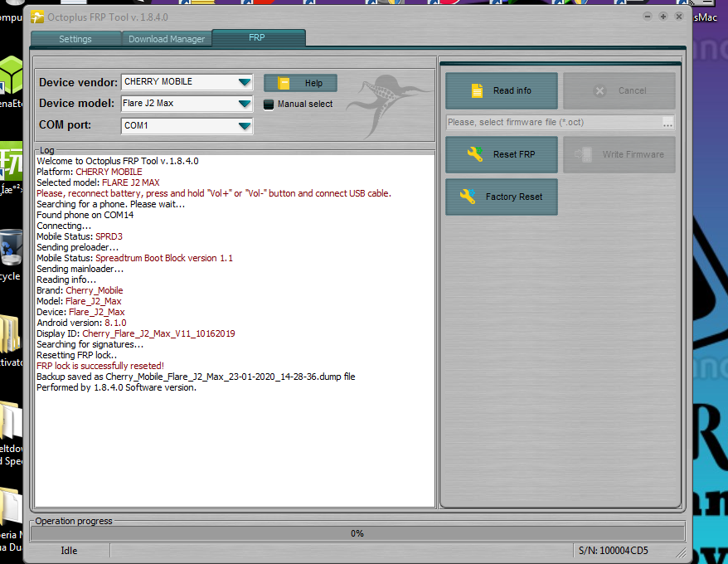Toggle the Manual select checkbox

point(269,104)
